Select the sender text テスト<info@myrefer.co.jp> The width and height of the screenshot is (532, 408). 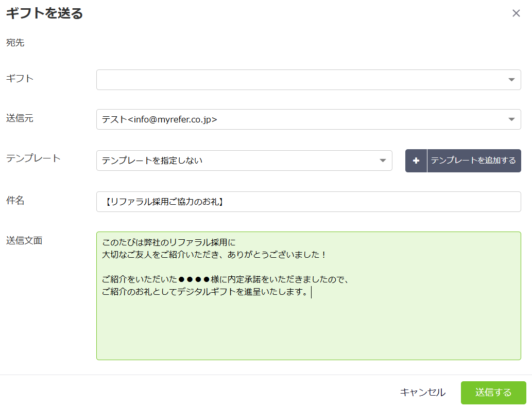pos(160,119)
